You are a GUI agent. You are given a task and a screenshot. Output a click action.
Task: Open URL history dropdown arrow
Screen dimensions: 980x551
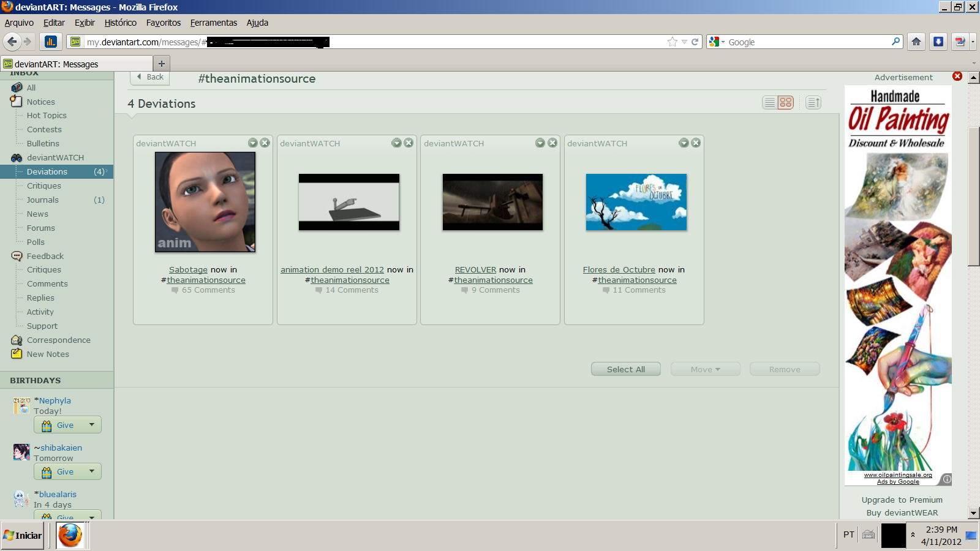coord(684,42)
